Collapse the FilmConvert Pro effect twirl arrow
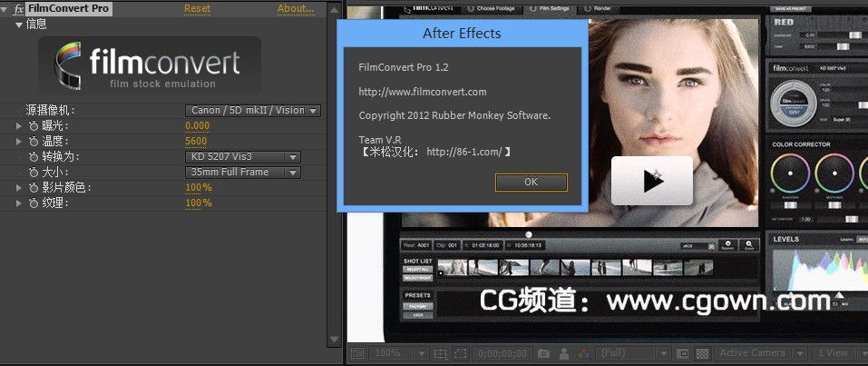This screenshot has width=868, height=366. (5, 9)
